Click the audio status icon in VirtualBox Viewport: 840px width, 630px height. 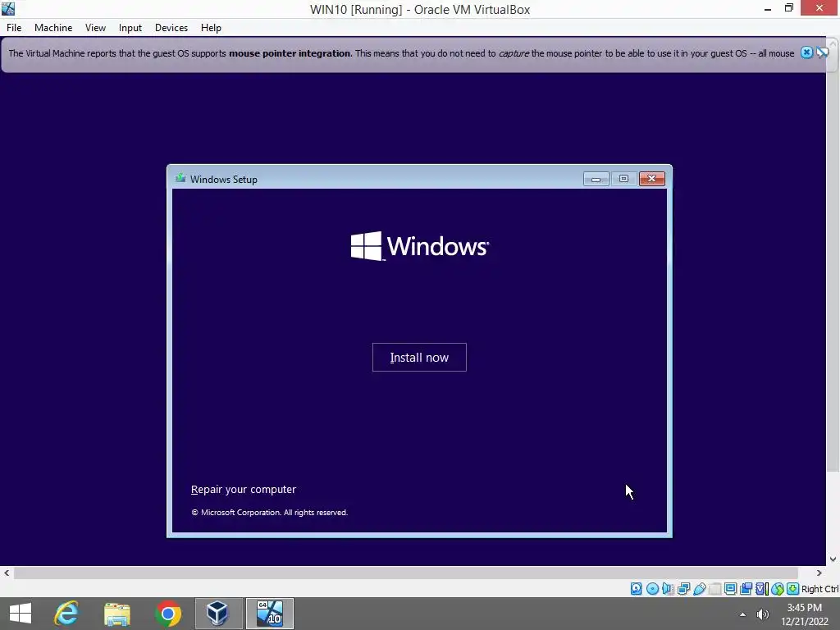point(668,589)
